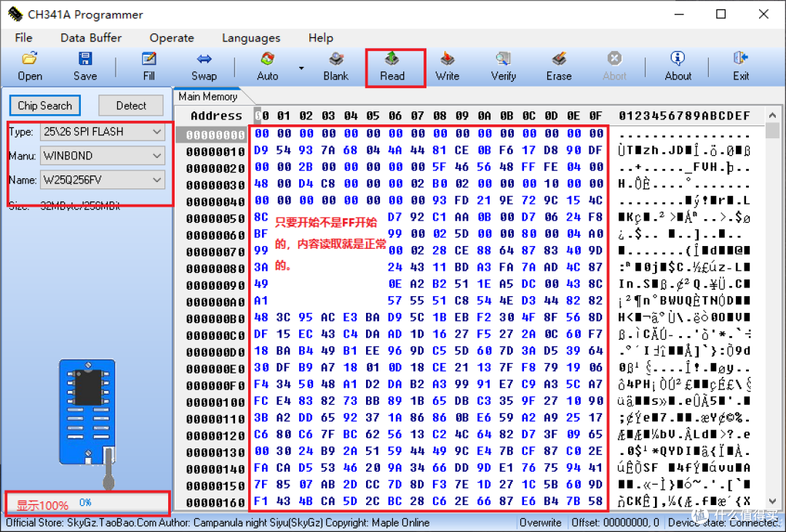Close the CH341A Programmer window

click(x=763, y=14)
